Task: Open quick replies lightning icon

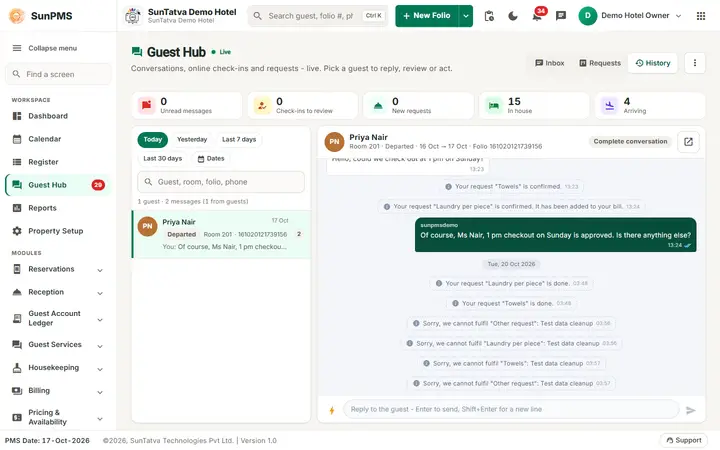Action: coord(332,410)
